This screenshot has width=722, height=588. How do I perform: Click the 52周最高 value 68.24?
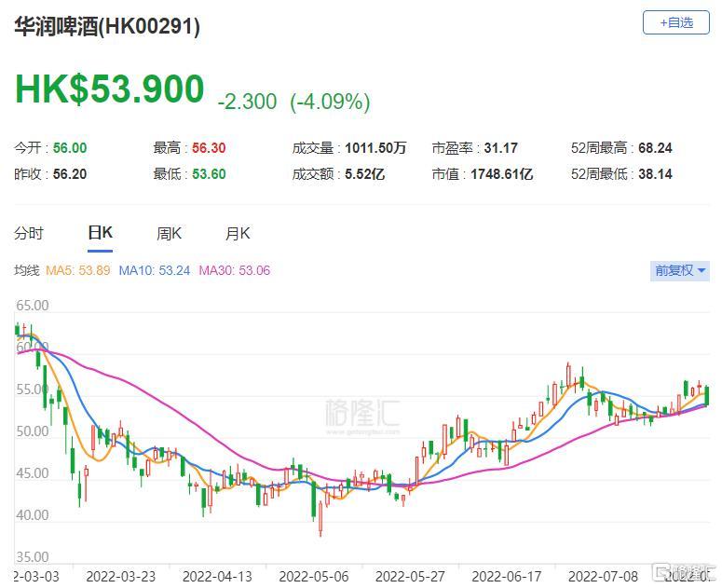(x=655, y=148)
